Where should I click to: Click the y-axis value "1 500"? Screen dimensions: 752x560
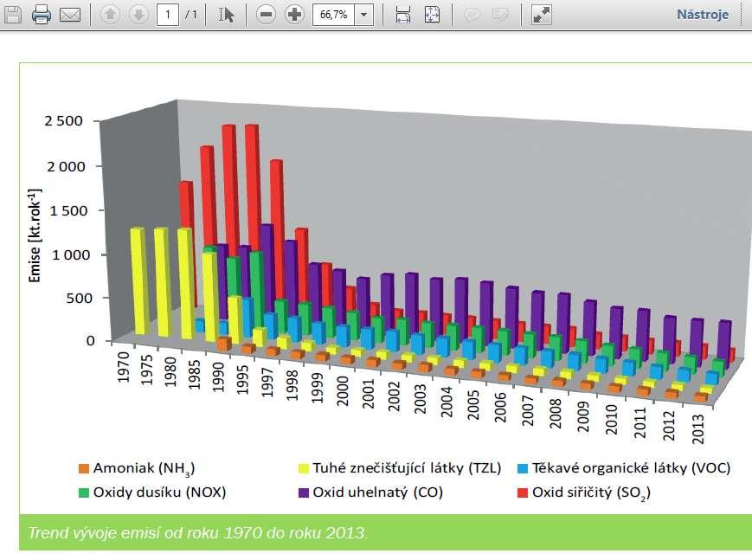point(69,210)
